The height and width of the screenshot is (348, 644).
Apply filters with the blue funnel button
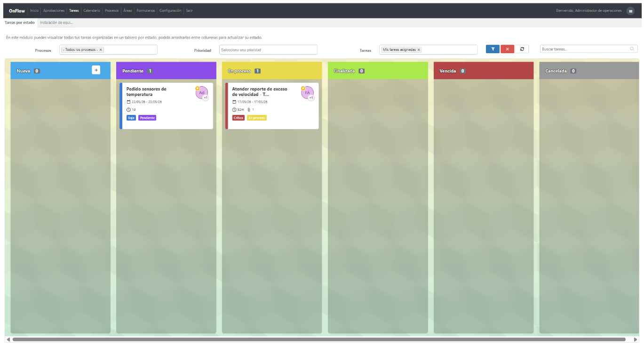click(x=493, y=49)
